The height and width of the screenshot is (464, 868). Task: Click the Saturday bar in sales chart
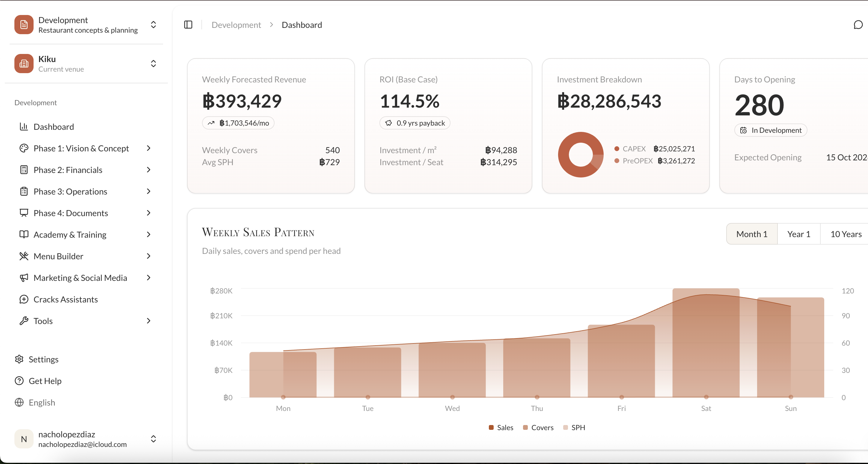coord(706,343)
